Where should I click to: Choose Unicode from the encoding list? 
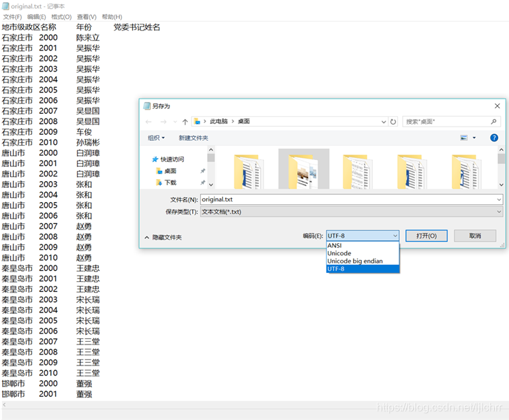point(363,253)
